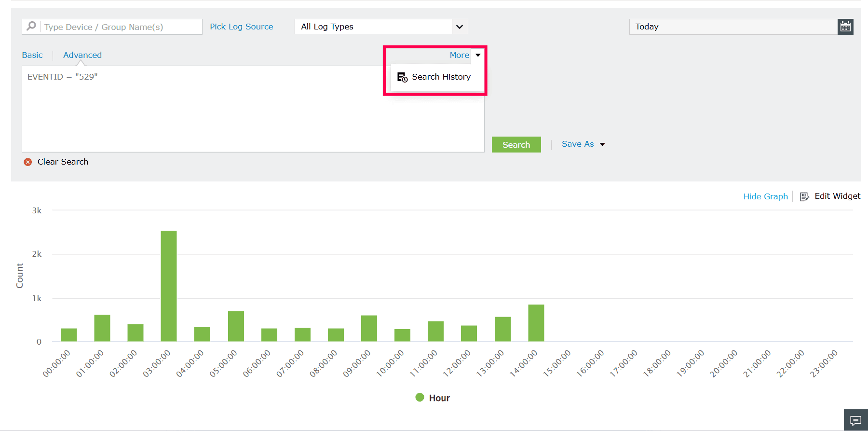This screenshot has width=868, height=431.
Task: Click the tallest bar at 03:00:00
Action: coord(169,286)
